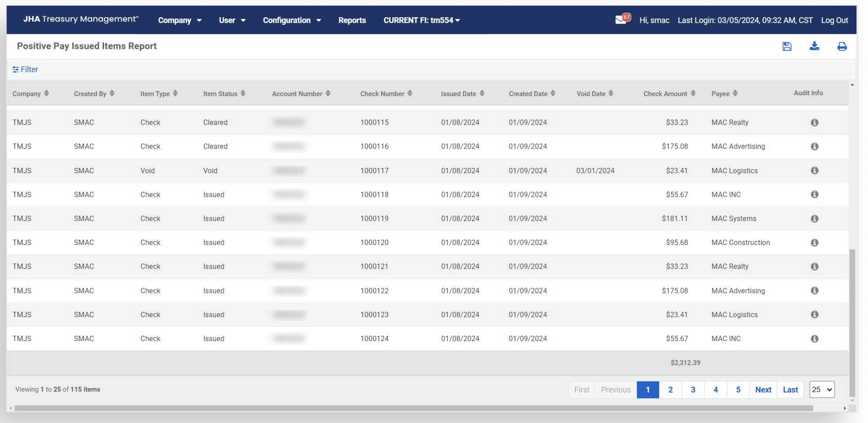
Task: Click the save report icon
Action: 786,46
